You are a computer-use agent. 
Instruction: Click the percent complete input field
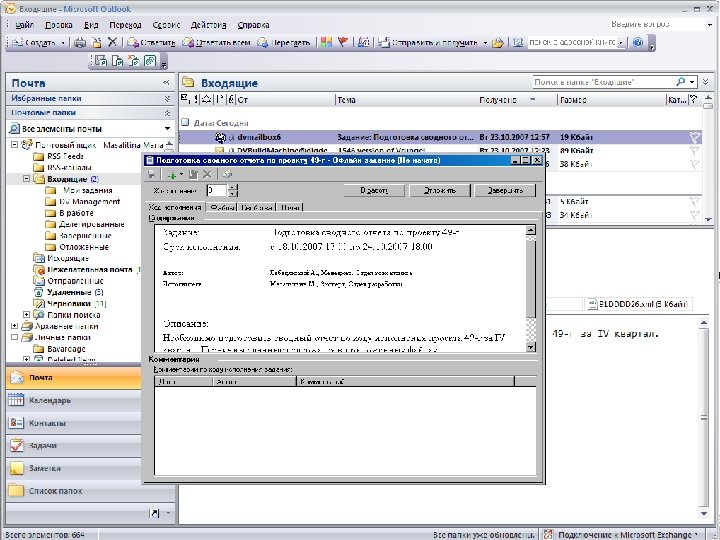click(x=216, y=191)
